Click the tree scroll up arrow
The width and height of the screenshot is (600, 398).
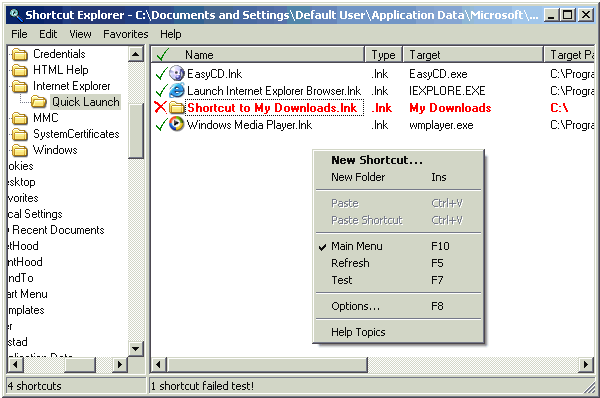[136, 54]
